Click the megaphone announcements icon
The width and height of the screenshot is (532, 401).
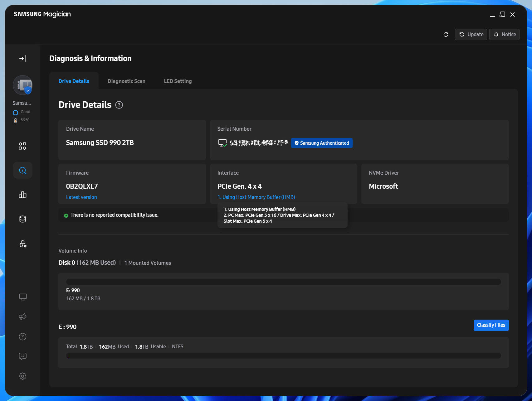coord(22,316)
